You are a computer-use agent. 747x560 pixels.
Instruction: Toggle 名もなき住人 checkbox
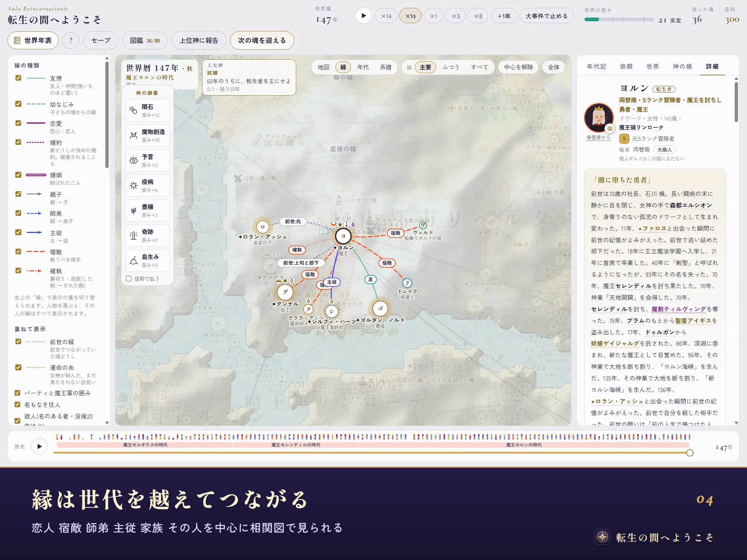click(x=17, y=404)
